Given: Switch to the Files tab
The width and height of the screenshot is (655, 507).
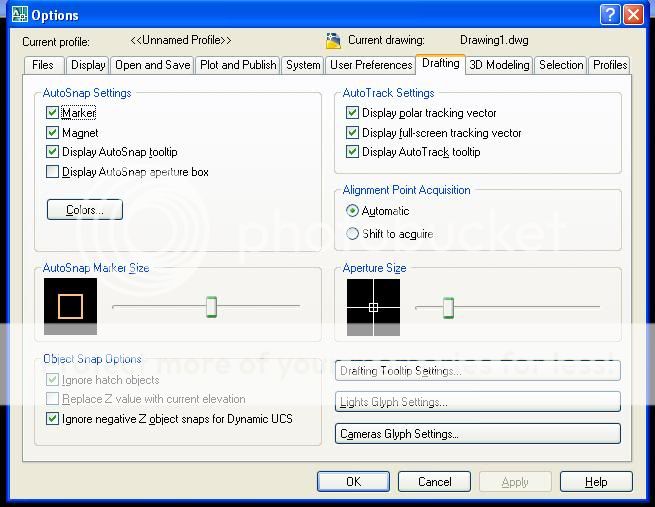Looking at the screenshot, I should 43,65.
